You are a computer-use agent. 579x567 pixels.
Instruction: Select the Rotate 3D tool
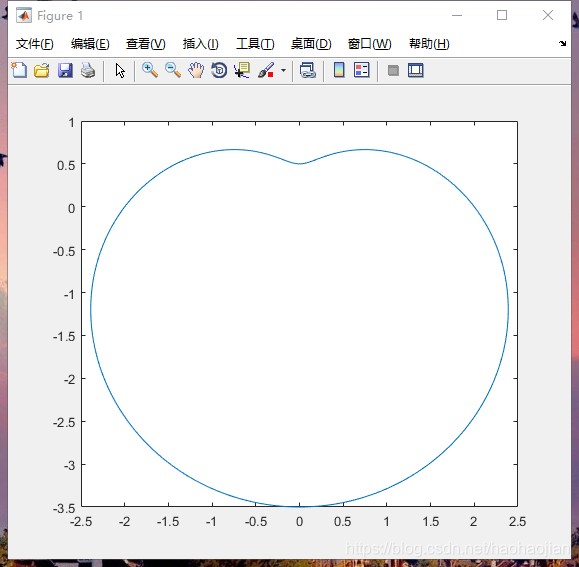(219, 70)
